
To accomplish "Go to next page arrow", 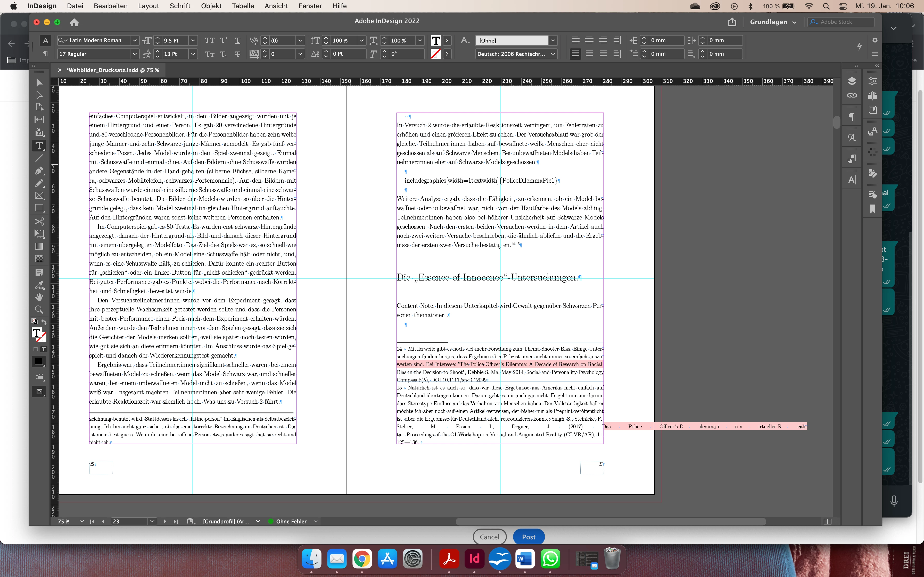I will pos(164,521).
